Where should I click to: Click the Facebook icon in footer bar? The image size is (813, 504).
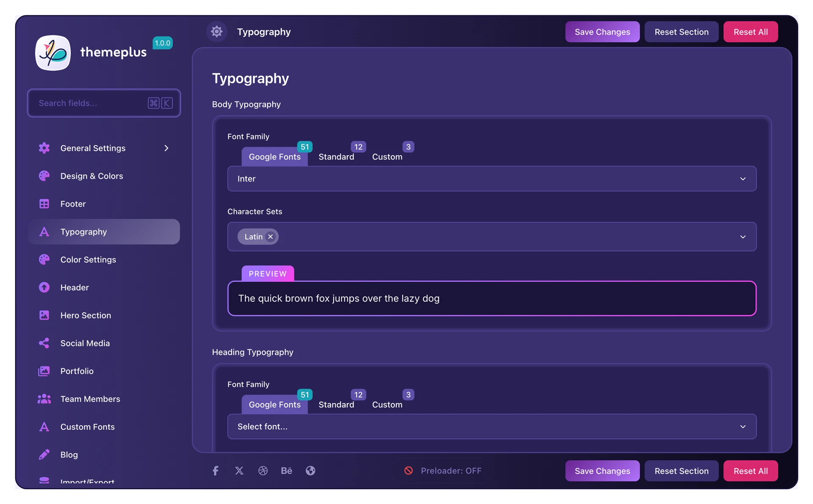(x=216, y=471)
